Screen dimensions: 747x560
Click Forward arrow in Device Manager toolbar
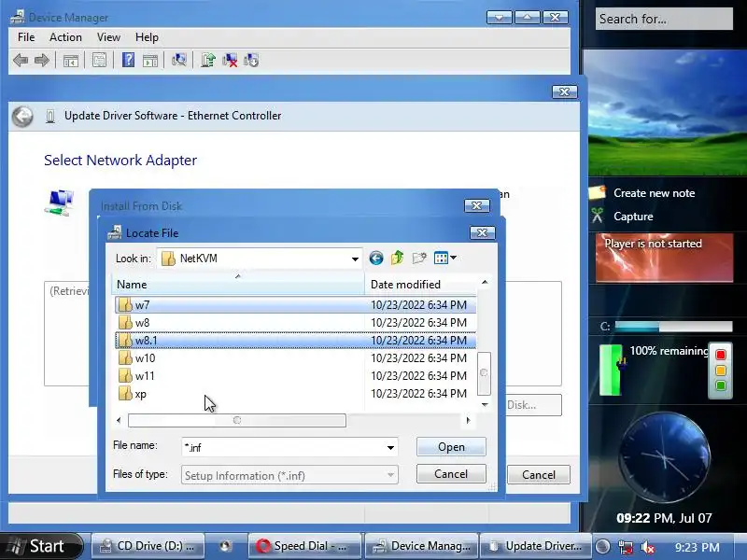coord(41,60)
